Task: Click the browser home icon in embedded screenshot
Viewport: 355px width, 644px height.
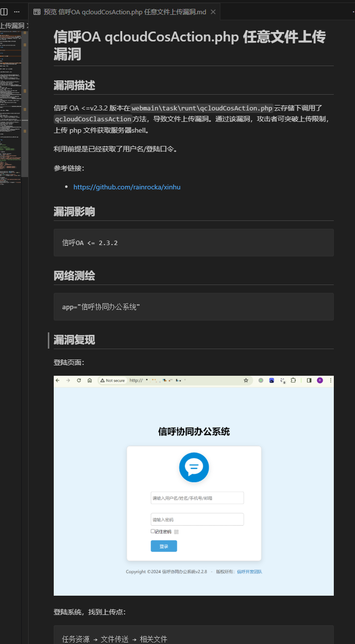Action: [x=90, y=381]
